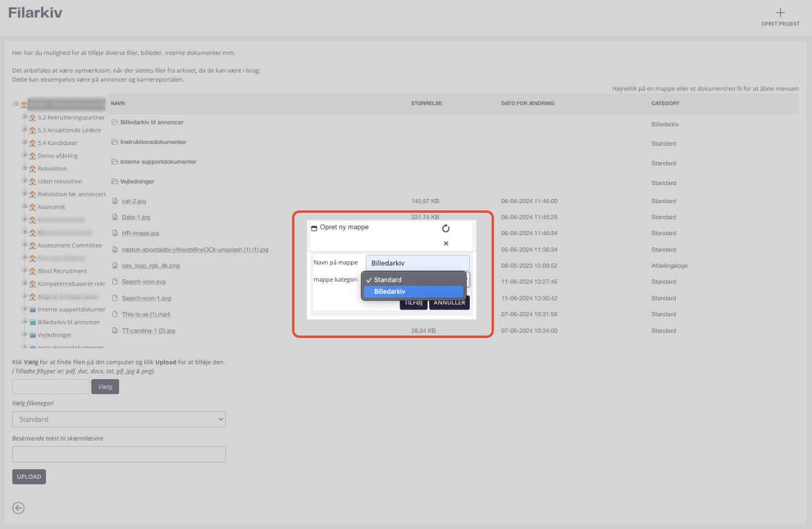Click the TILFØJ button in the dialog
Image resolution: width=812 pixels, height=529 pixels.
pos(414,303)
